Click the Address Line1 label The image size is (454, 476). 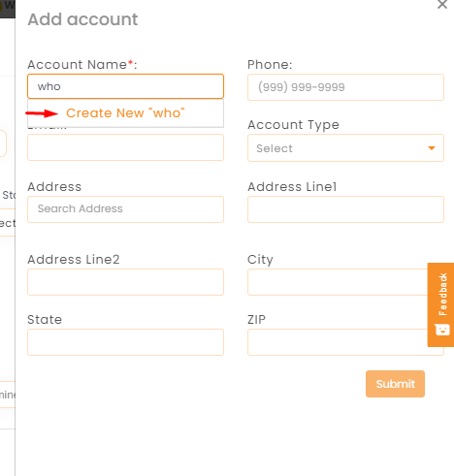click(292, 187)
